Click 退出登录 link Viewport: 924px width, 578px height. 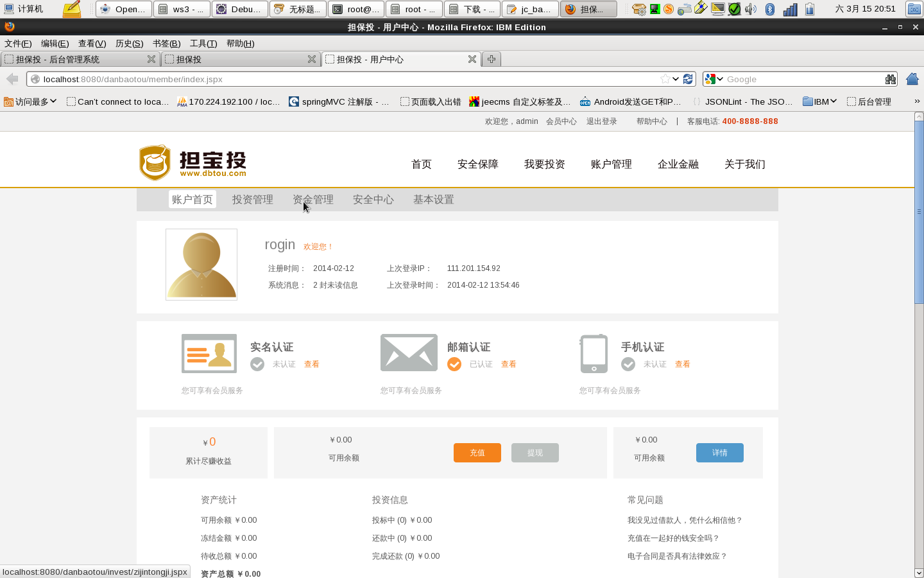click(602, 121)
